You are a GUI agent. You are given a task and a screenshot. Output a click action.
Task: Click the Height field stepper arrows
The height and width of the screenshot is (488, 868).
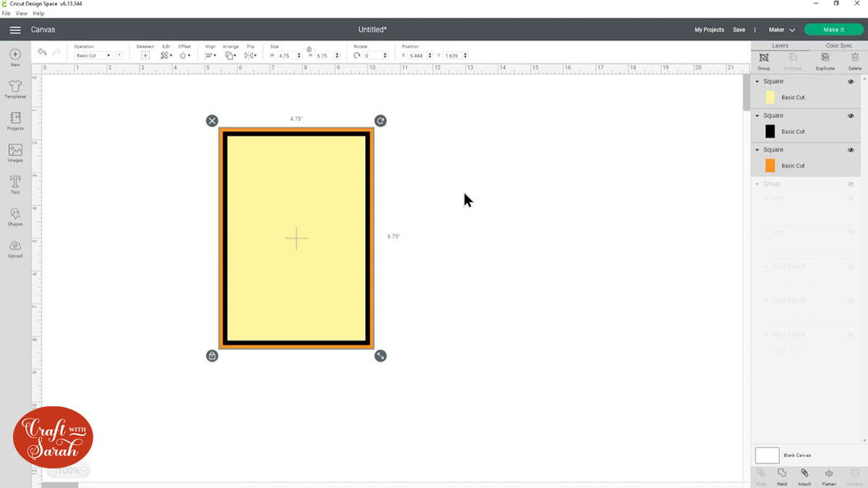(x=338, y=56)
